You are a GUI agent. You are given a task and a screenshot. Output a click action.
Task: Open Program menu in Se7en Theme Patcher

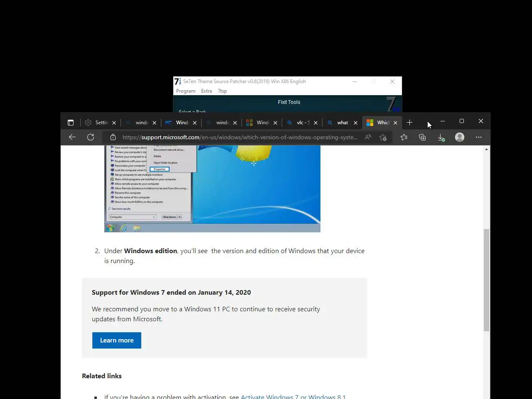[x=185, y=91]
